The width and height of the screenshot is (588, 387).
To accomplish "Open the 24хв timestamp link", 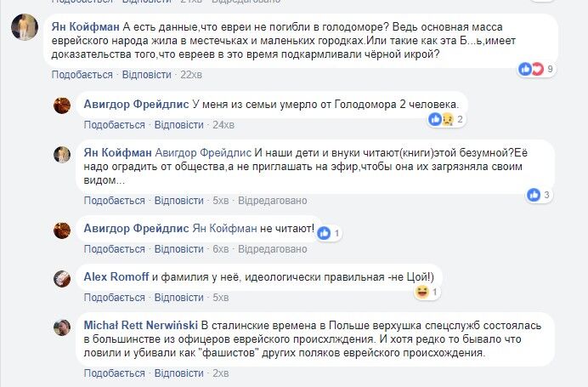I will click(223, 125).
